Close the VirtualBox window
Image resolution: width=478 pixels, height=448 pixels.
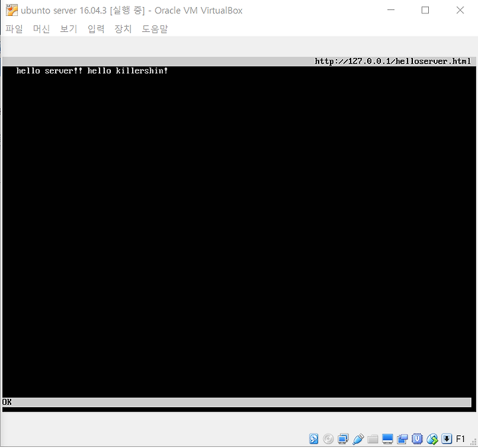click(x=460, y=10)
